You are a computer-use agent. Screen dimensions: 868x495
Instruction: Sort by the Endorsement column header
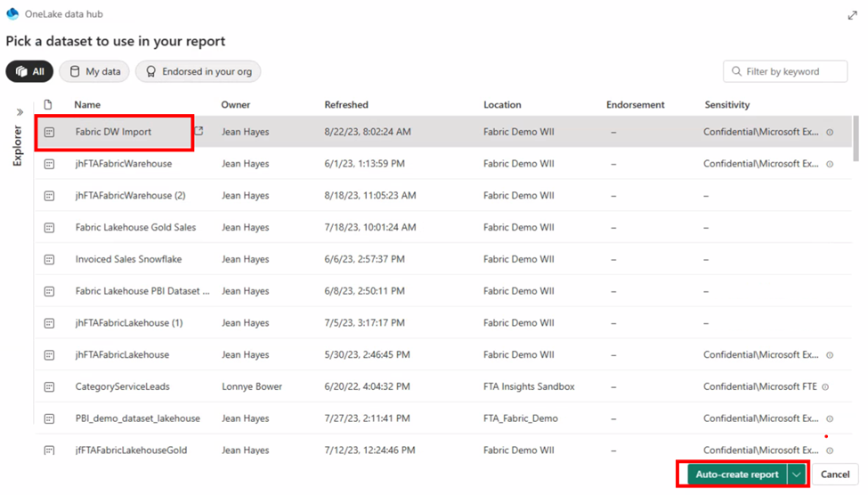[636, 105]
